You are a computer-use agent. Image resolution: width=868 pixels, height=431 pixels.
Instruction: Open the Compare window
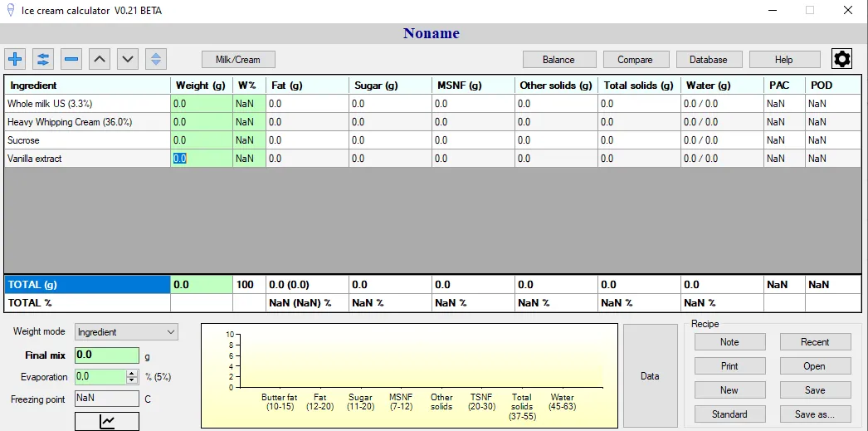coord(636,60)
